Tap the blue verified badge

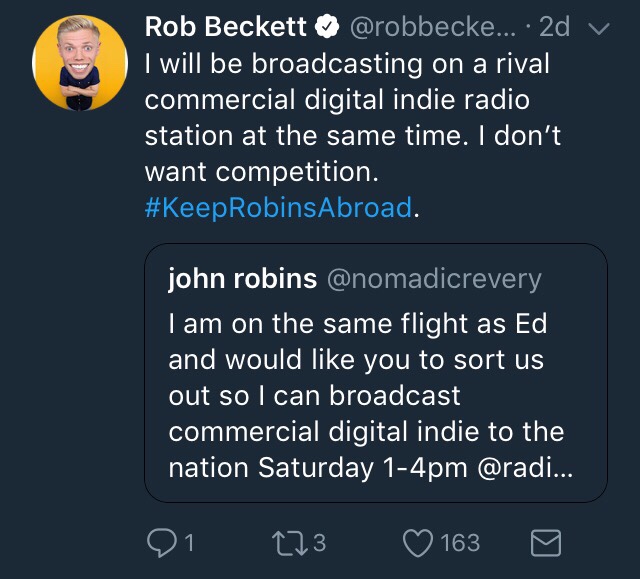(332, 29)
